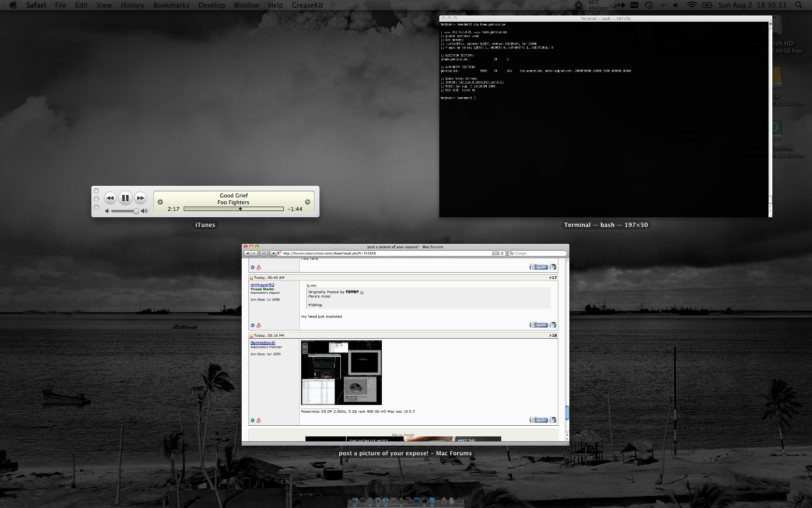Click the curved arrow icon in iTunes display
This screenshot has width=812, height=508.
(307, 202)
